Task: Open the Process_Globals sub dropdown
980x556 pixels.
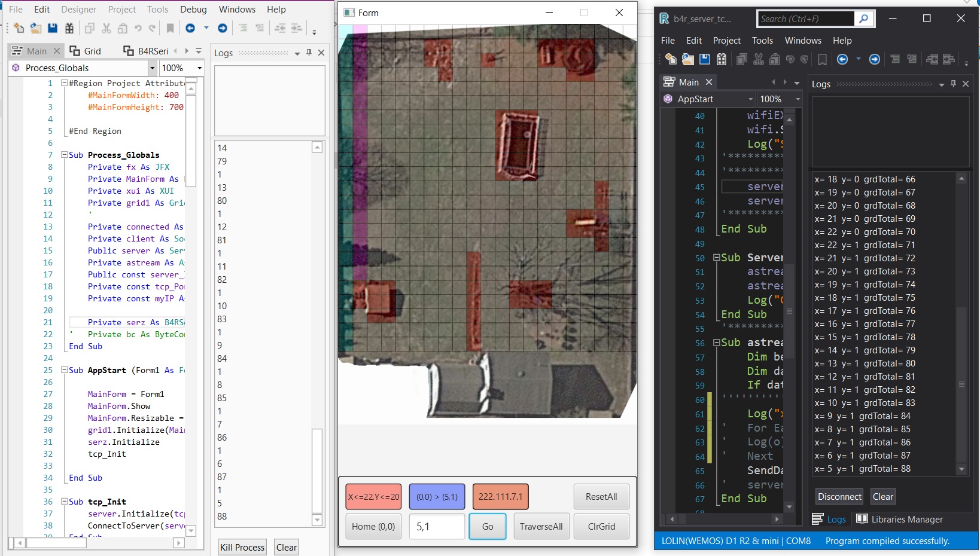Action: point(152,68)
